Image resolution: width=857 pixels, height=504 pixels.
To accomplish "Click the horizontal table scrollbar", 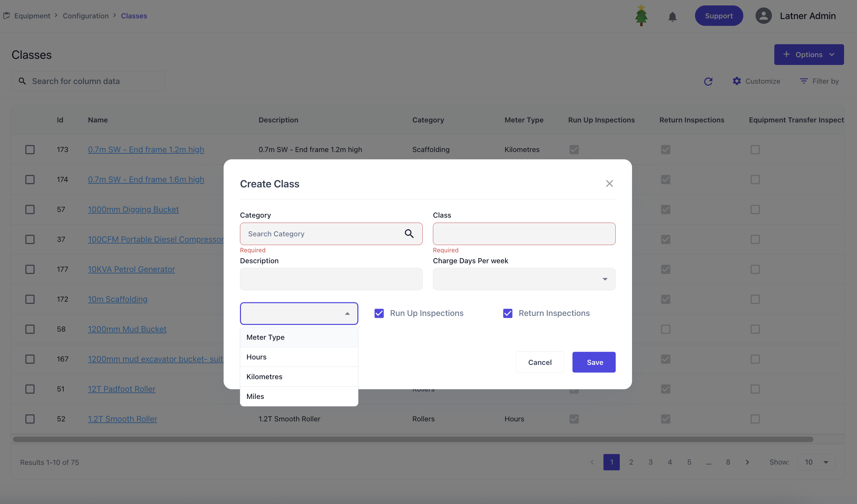I will click(413, 439).
